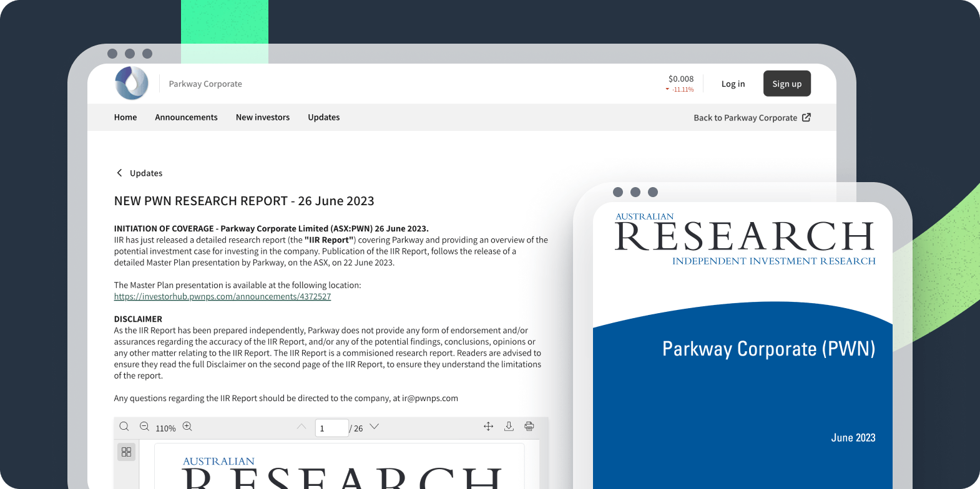Click the / 26 total pages label

click(x=356, y=428)
